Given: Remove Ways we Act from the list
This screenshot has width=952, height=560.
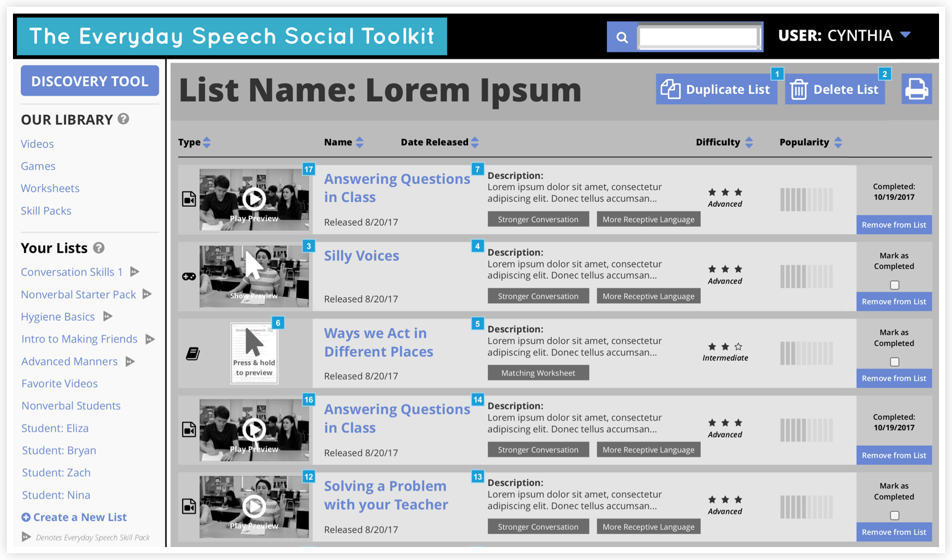Looking at the screenshot, I should click(894, 378).
